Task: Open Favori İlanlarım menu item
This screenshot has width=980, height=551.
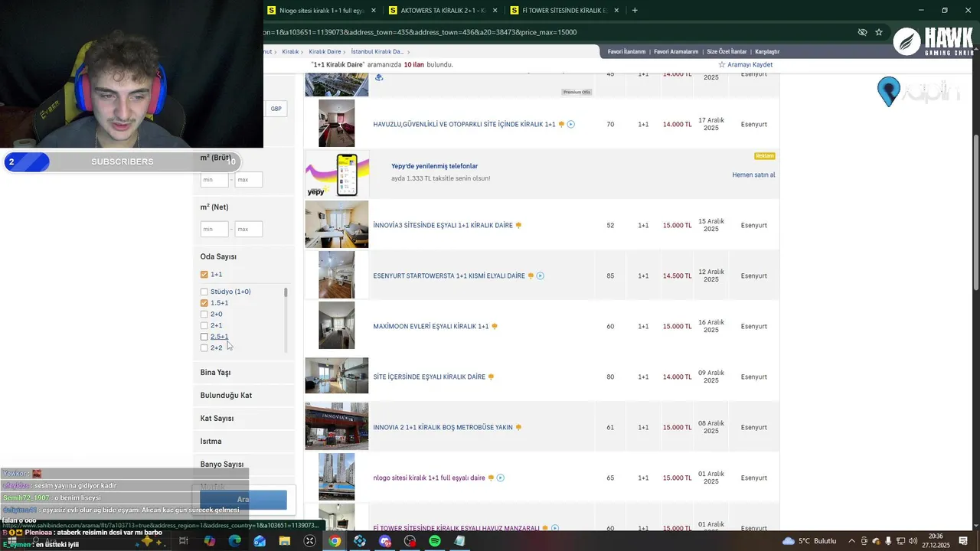Action: 626,51
